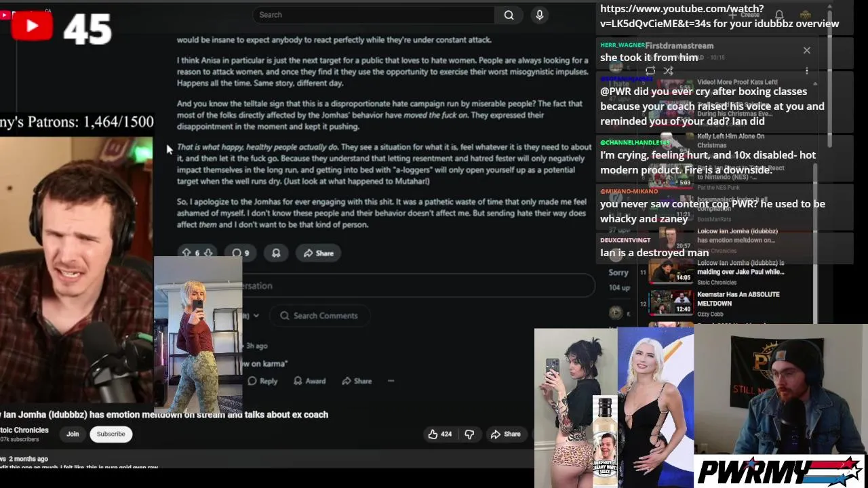Image resolution: width=868 pixels, height=488 pixels.
Task: Subscribe to Stoic Chronicles
Action: (111, 434)
